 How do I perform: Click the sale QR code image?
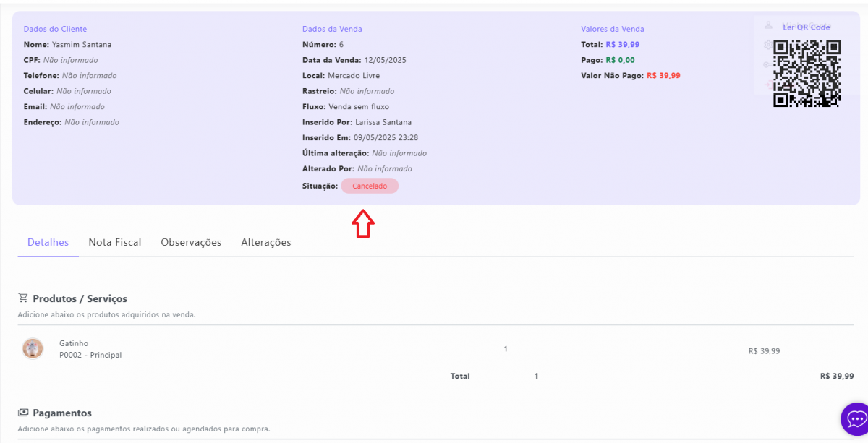click(807, 73)
